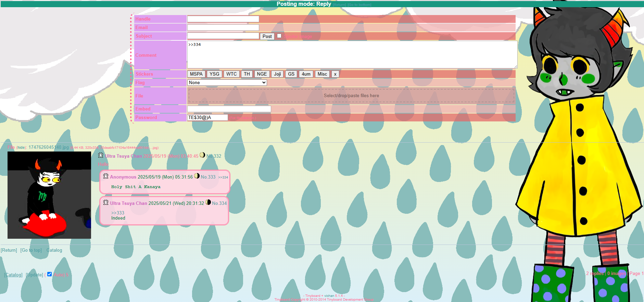
Task: Open the Flag dropdown showing None
Action: click(x=227, y=82)
